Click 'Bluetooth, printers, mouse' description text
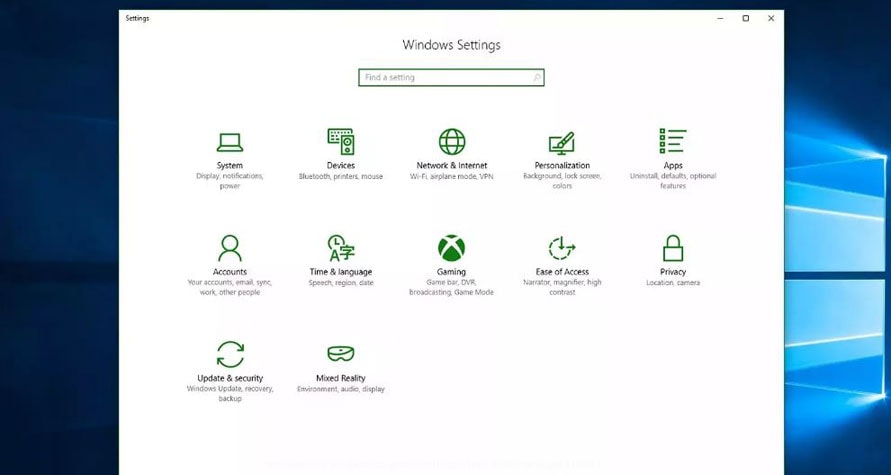The height and width of the screenshot is (475, 891). click(x=341, y=177)
